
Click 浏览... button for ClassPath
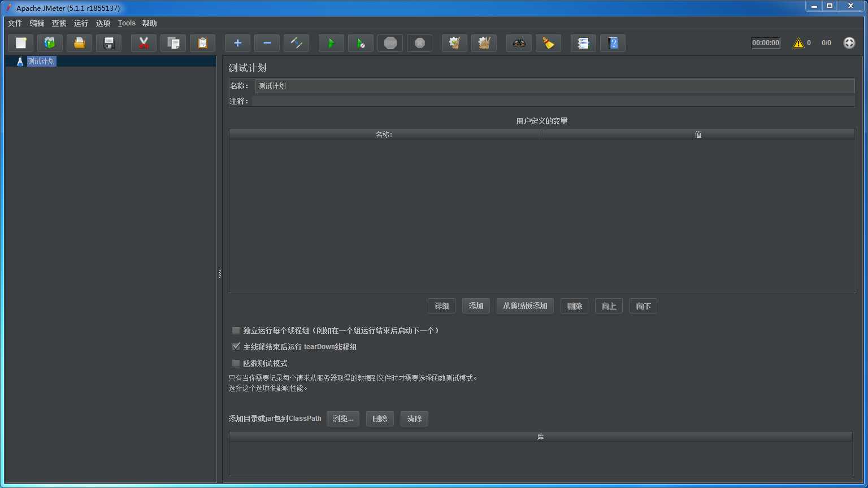(x=343, y=419)
